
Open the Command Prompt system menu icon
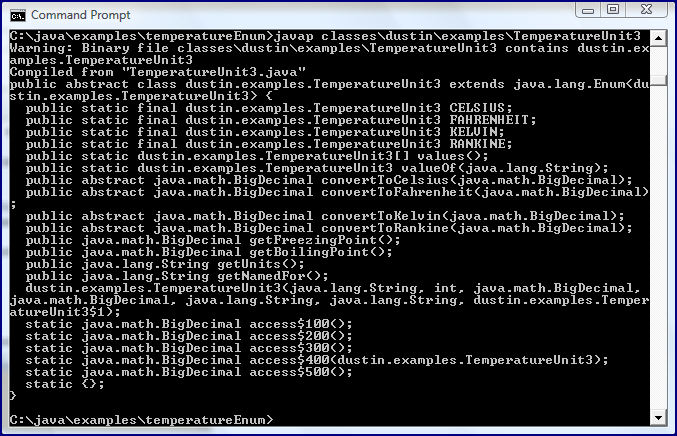tap(18, 16)
